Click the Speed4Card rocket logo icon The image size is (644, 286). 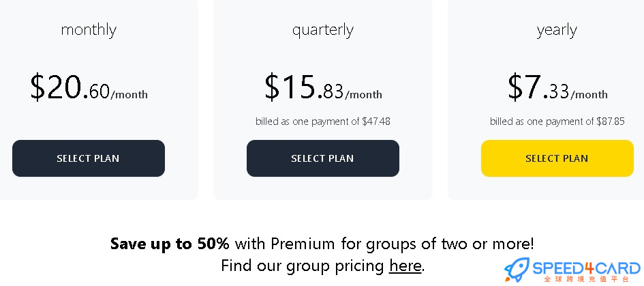tap(517, 270)
